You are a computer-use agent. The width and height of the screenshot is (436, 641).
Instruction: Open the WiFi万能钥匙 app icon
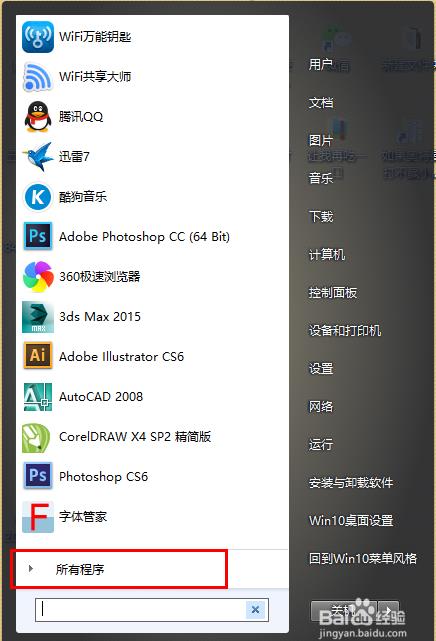38,37
